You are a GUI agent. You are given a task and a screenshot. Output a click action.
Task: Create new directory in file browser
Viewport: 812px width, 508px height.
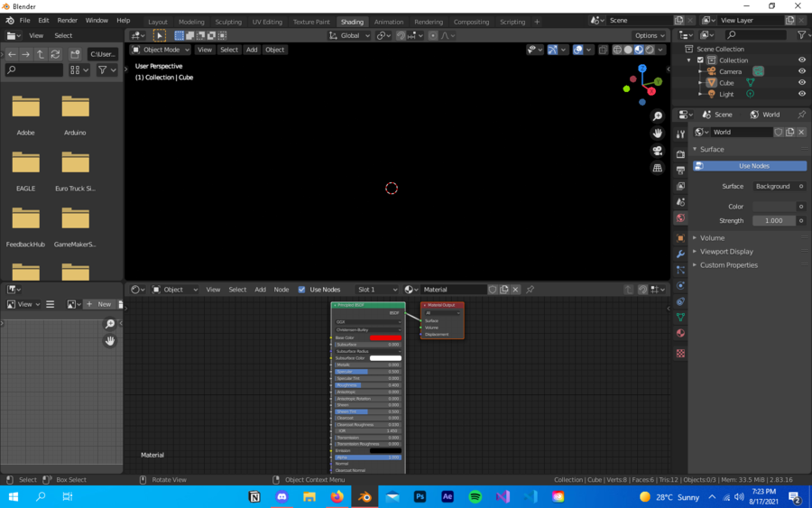click(x=75, y=54)
